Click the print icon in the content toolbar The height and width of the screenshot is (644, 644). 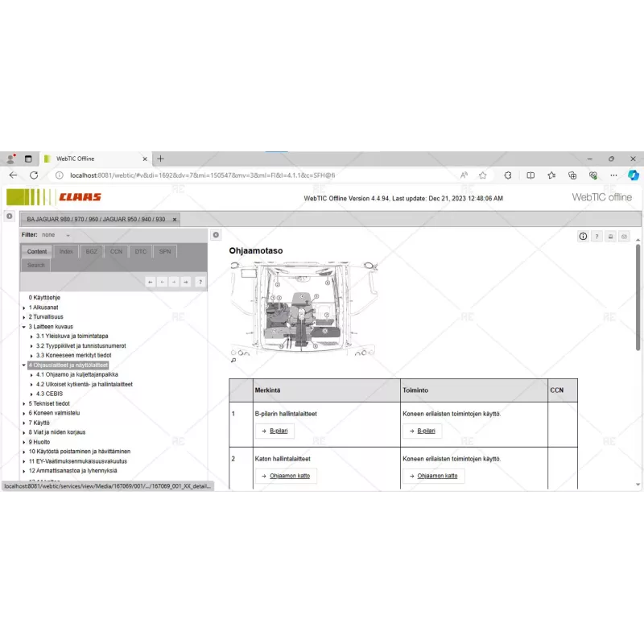coord(611,236)
